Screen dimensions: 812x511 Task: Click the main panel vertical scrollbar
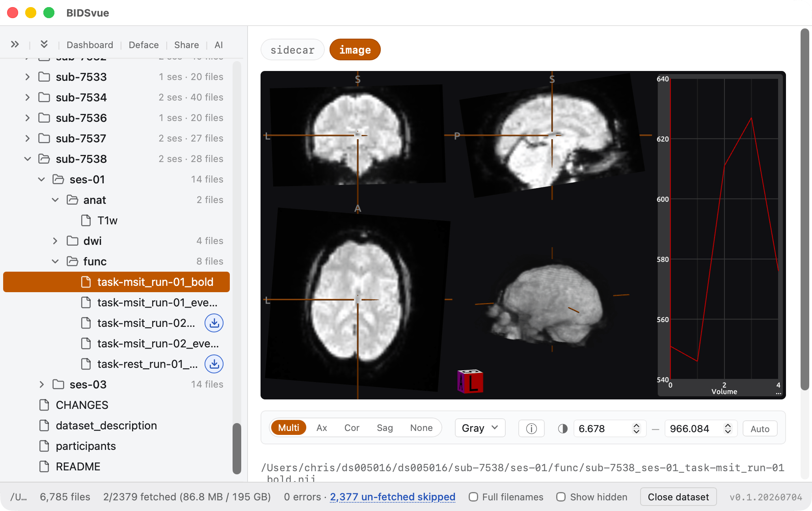805,209
